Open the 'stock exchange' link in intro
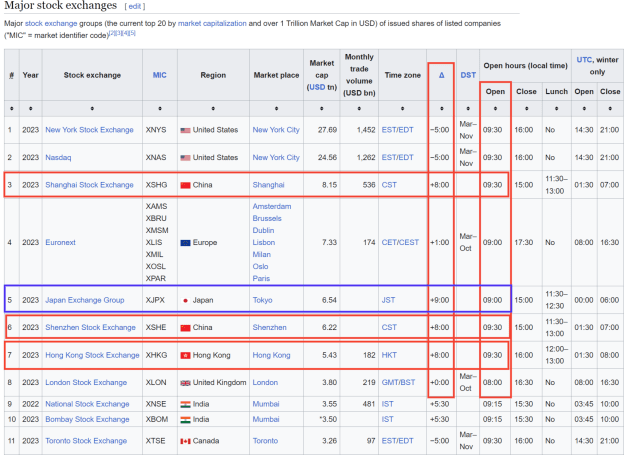Viewport: 625px width, 455px height. coord(51,23)
